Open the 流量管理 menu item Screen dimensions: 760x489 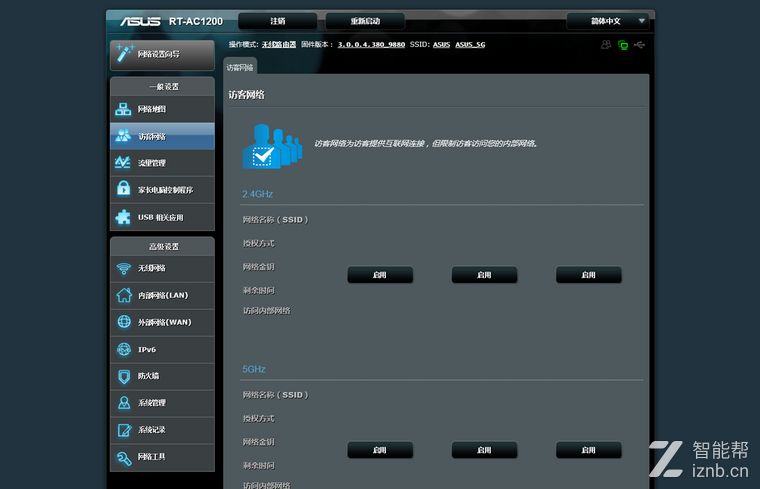pyautogui.click(x=162, y=163)
